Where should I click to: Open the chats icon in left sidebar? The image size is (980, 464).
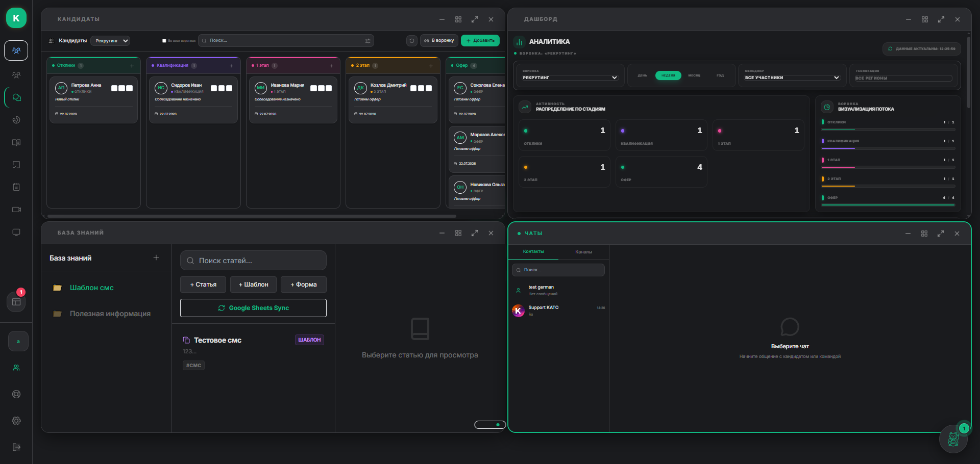click(16, 97)
